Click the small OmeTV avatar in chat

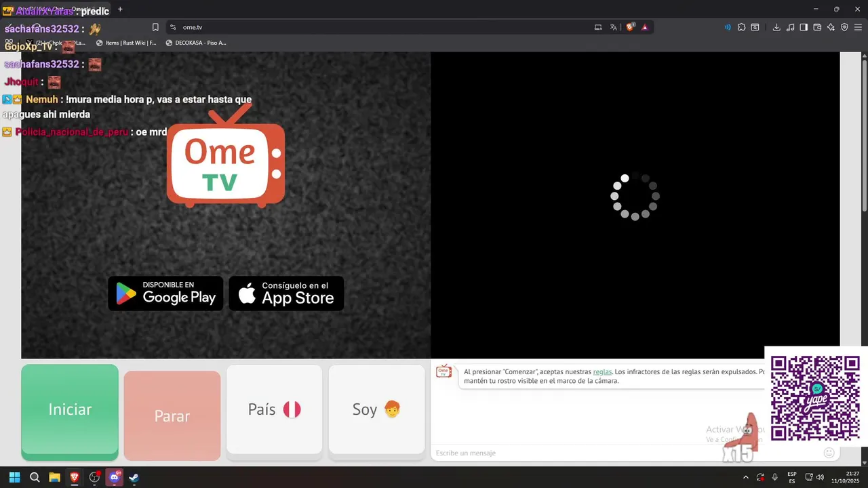click(443, 371)
